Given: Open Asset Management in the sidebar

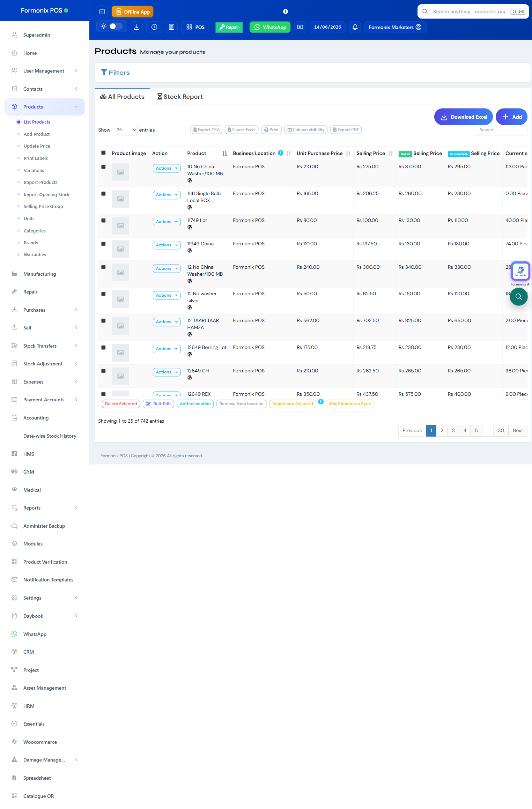Looking at the screenshot, I should click(x=45, y=688).
